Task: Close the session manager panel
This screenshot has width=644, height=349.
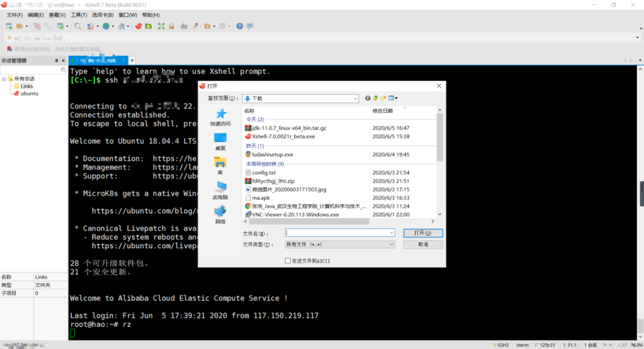Action: 63,60
